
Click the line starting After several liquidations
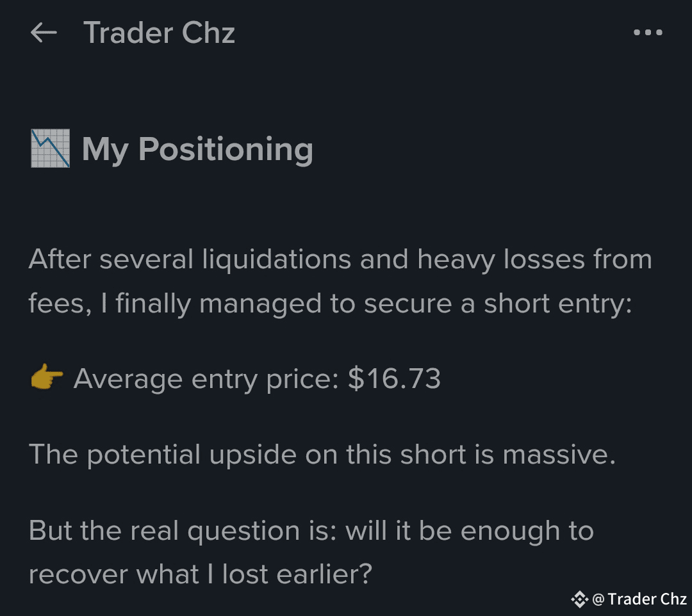[x=340, y=259]
